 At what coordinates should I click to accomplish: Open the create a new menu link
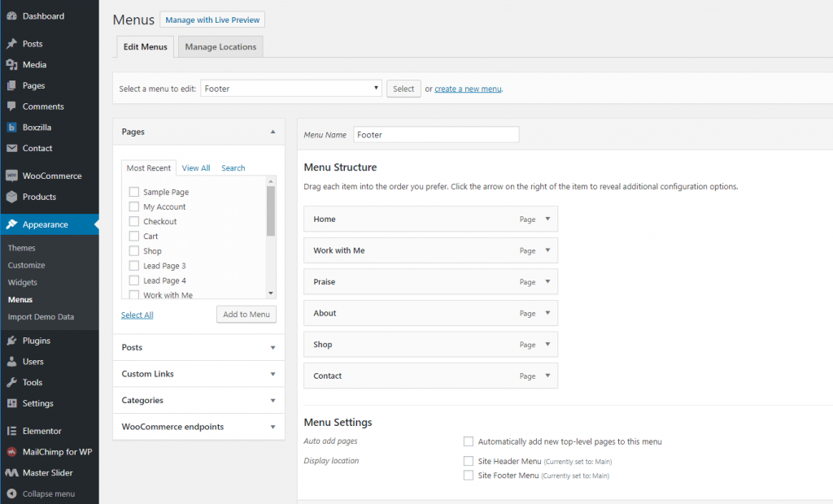pos(468,88)
